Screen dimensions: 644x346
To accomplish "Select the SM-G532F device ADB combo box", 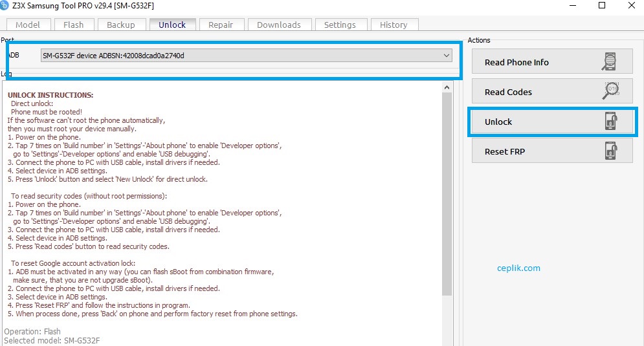I will [247, 56].
